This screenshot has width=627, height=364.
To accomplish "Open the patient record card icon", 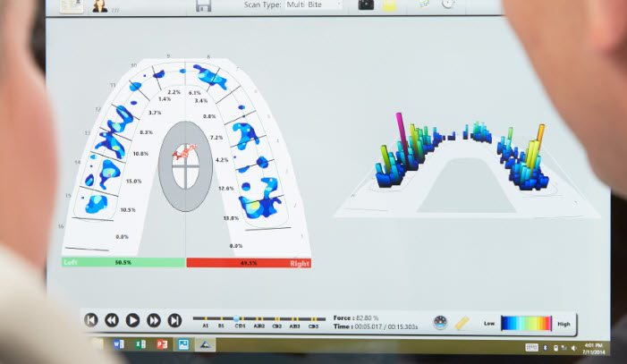I will [72, 6].
